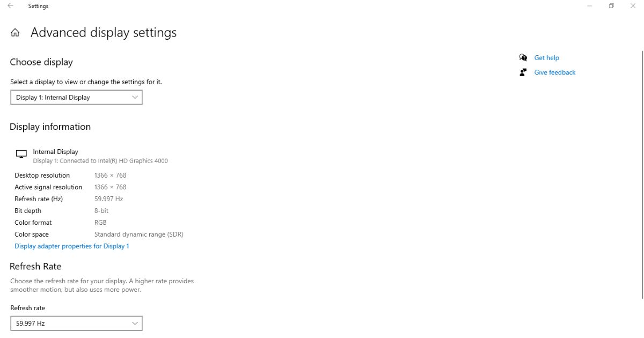Screen dimensions: 644x338
Task: Go to Settings home via the house icon
Action: coord(15,33)
